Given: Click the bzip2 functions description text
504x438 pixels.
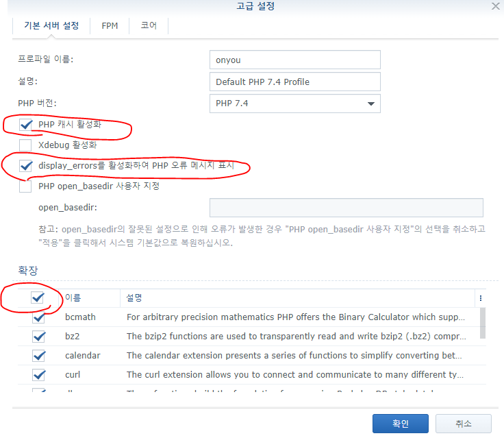Looking at the screenshot, I should tap(297, 337).
